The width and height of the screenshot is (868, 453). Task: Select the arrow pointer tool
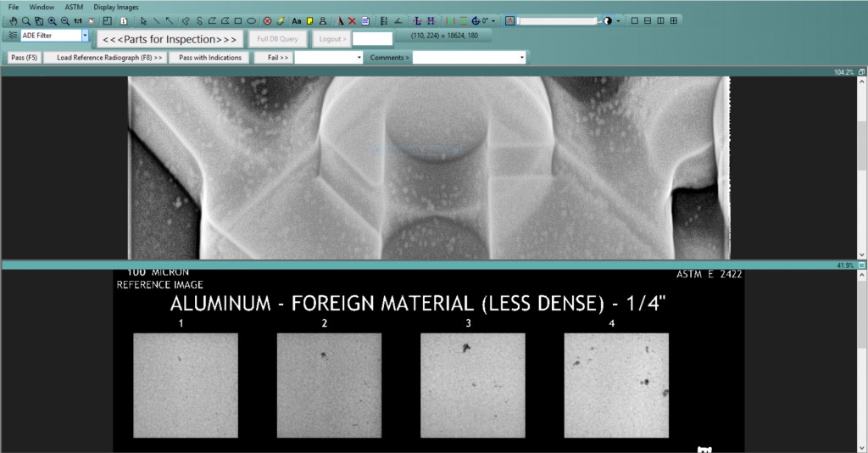pyautogui.click(x=143, y=20)
